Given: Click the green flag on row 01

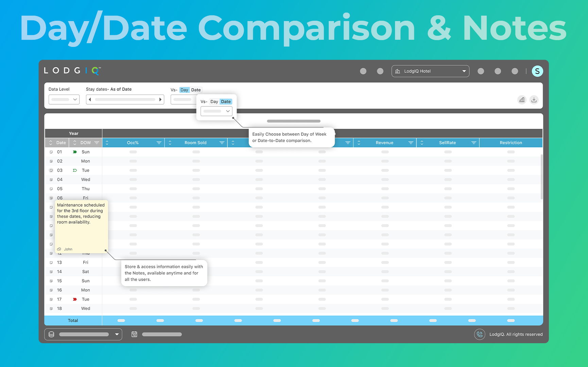Looking at the screenshot, I should coord(75,152).
